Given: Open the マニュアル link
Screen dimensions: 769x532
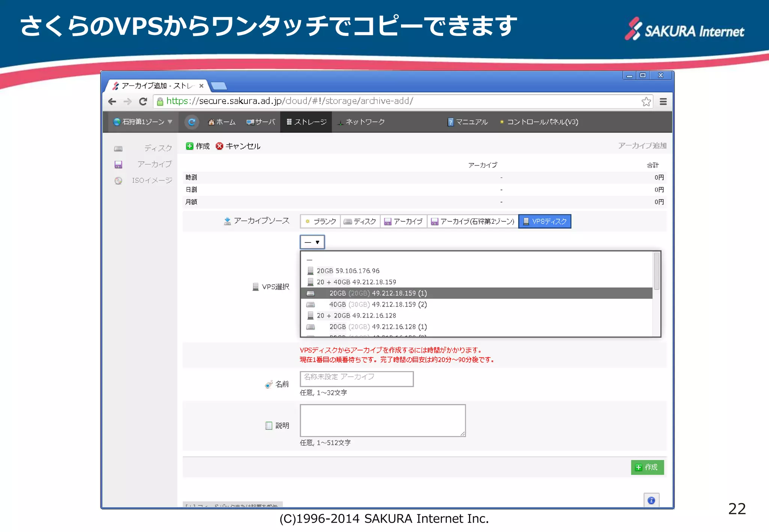Looking at the screenshot, I should tap(467, 122).
